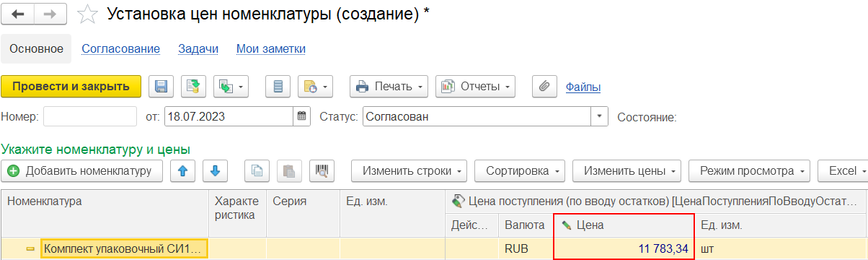Viewport: 868px width, 260px height.
Task: Open the create-based-on icon menu
Action: [x=231, y=87]
